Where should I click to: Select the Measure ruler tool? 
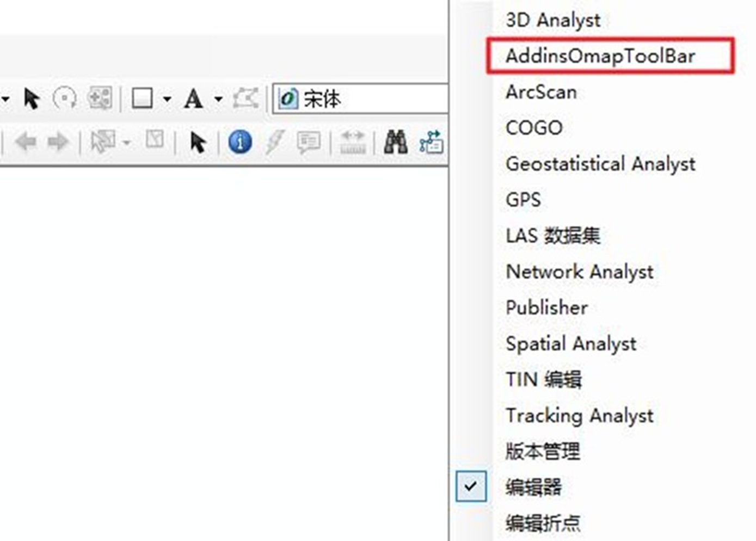click(352, 143)
